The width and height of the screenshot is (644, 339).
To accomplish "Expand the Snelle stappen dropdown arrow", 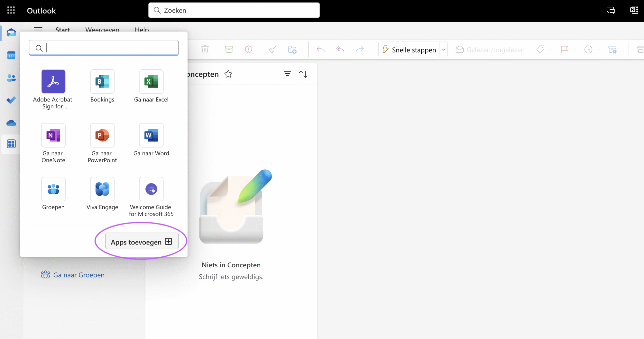I will (444, 50).
